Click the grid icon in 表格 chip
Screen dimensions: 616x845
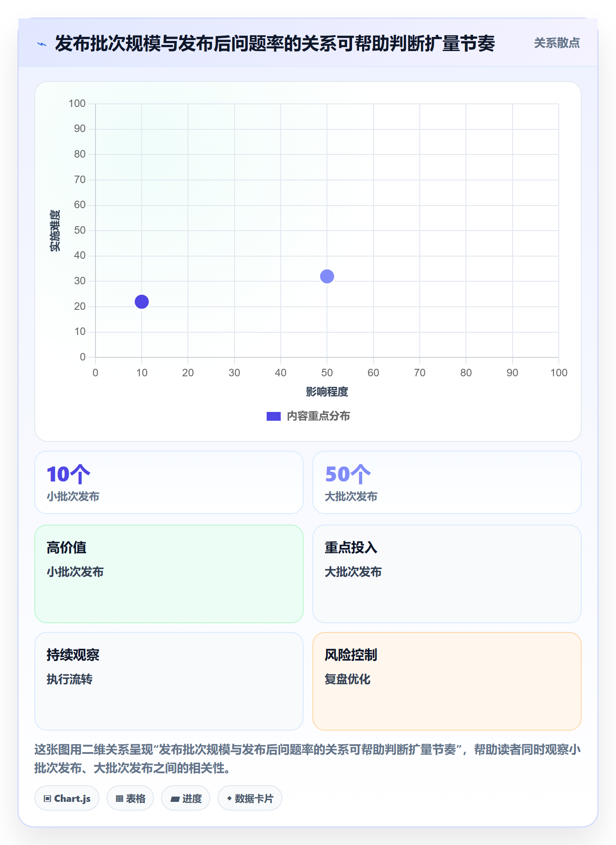point(119,799)
